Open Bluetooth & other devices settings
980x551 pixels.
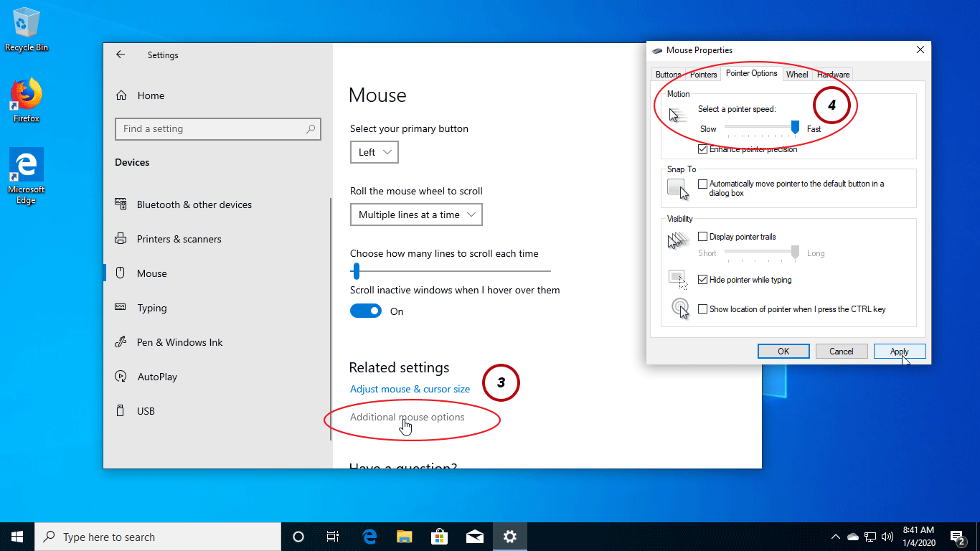[x=194, y=204]
